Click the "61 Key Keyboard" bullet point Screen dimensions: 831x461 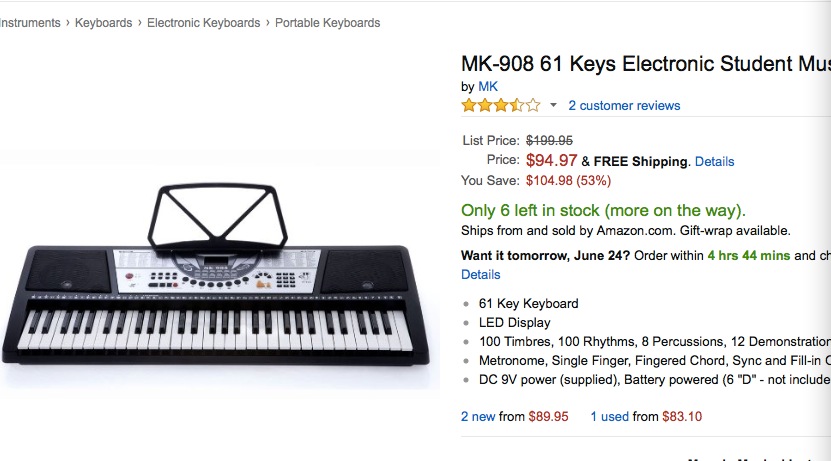(528, 304)
